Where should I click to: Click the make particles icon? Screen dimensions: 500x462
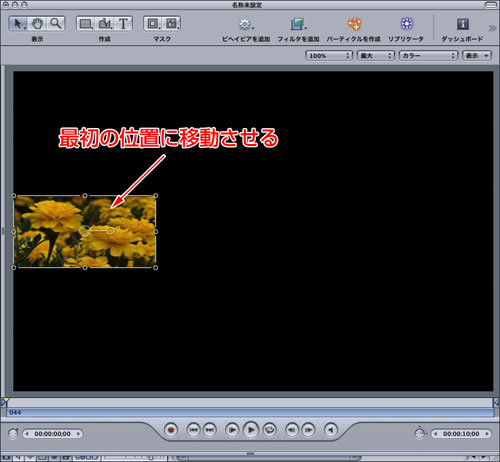(354, 24)
